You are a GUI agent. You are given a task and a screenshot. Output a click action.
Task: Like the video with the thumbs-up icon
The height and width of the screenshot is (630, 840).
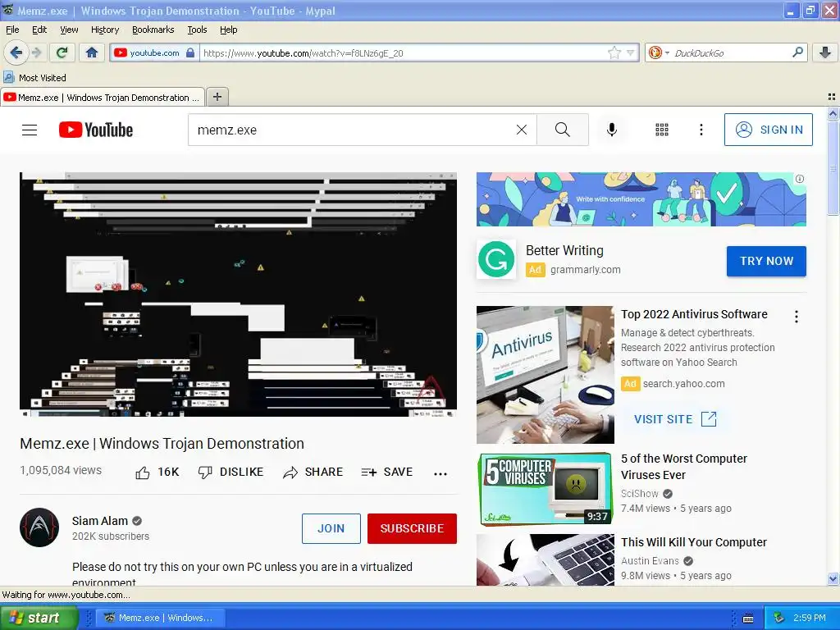143,472
